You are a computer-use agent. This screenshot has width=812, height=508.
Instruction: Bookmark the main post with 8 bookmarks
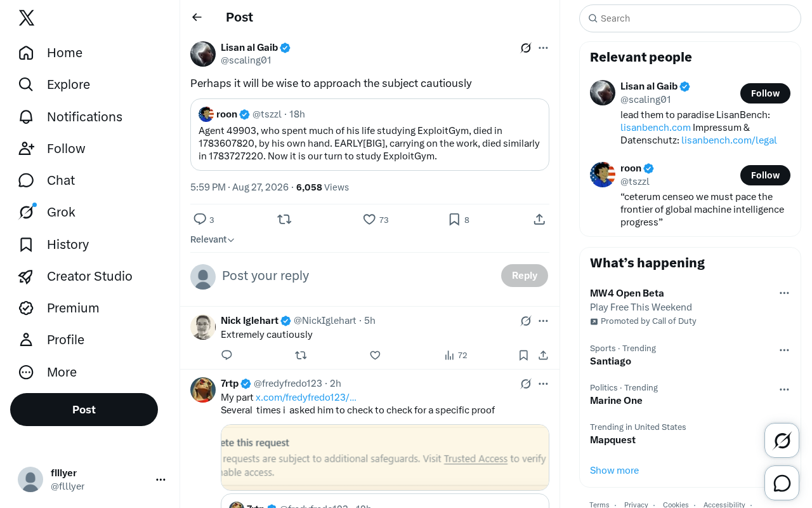coord(459,219)
